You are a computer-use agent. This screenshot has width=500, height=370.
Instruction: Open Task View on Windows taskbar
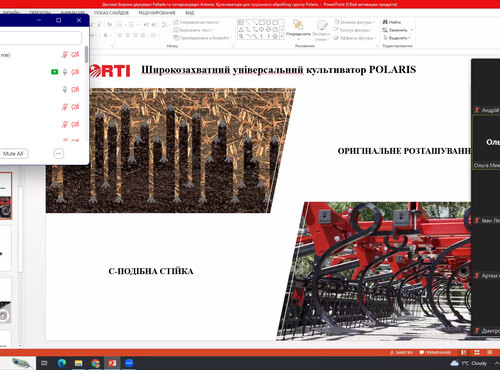(x=44, y=363)
